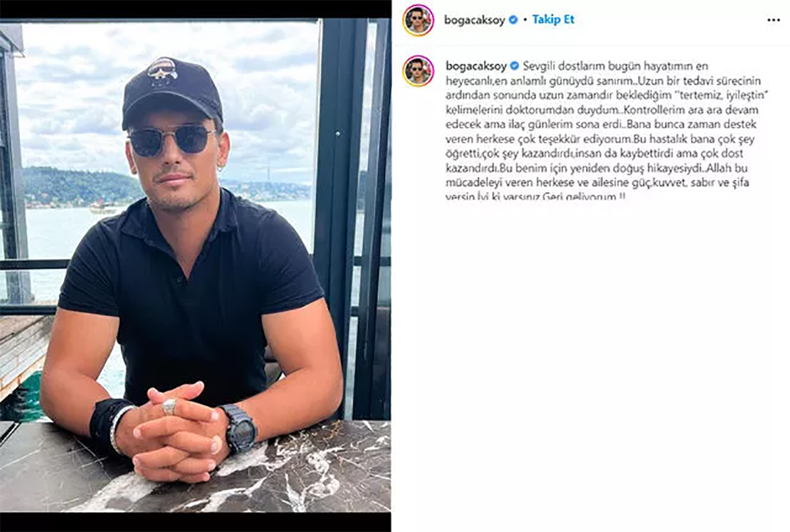790x532 pixels.
Task: Click the verified badge beside header username
Action: [513, 20]
